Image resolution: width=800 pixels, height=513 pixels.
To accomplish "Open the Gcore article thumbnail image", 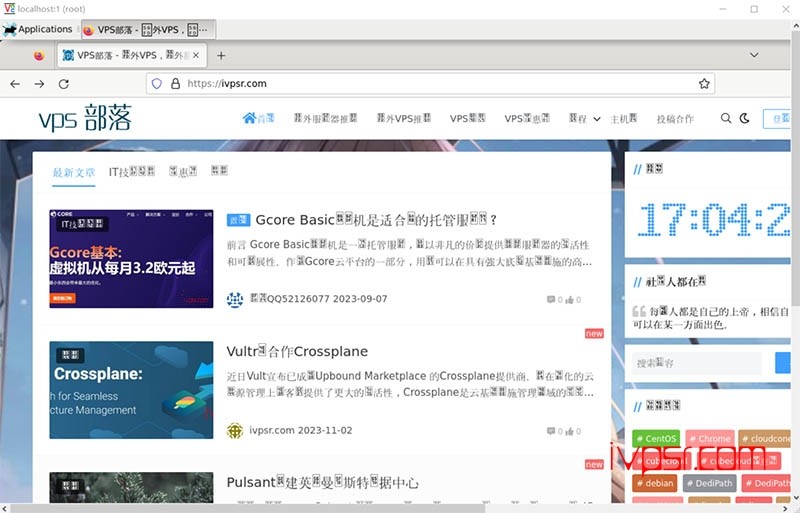I will [x=131, y=258].
